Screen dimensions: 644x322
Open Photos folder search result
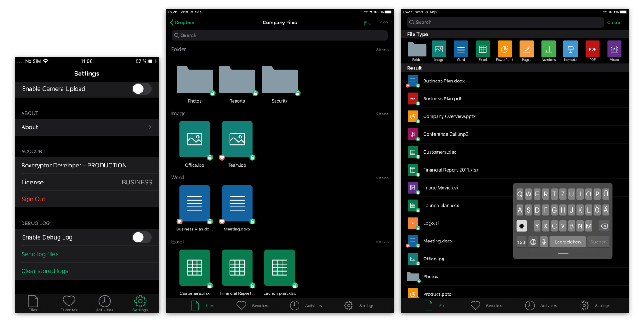pos(515,276)
